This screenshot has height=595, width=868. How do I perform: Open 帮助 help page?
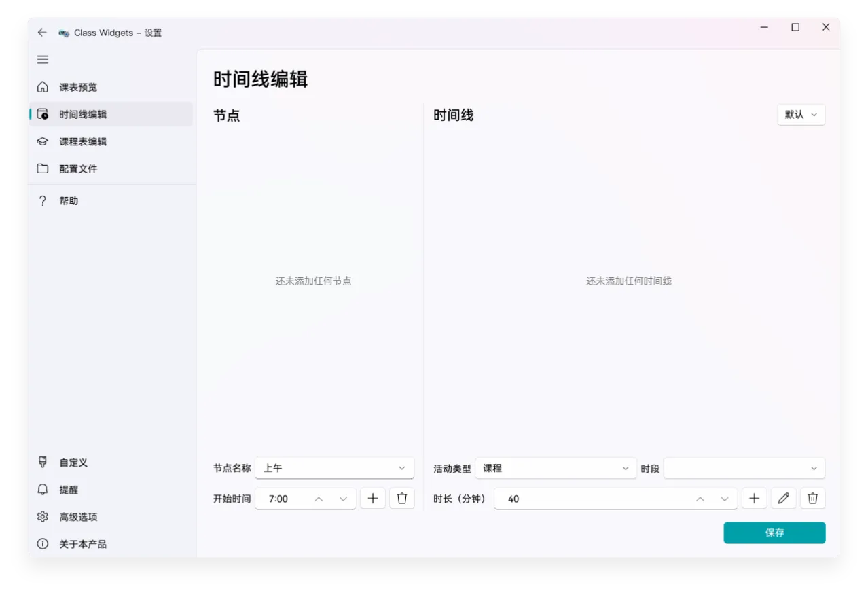click(x=69, y=201)
